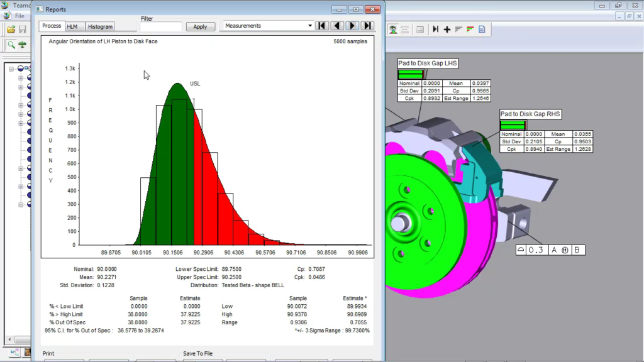644x362 pixels.
Task: Jump to the last measurement arrow
Action: pyautogui.click(x=367, y=25)
